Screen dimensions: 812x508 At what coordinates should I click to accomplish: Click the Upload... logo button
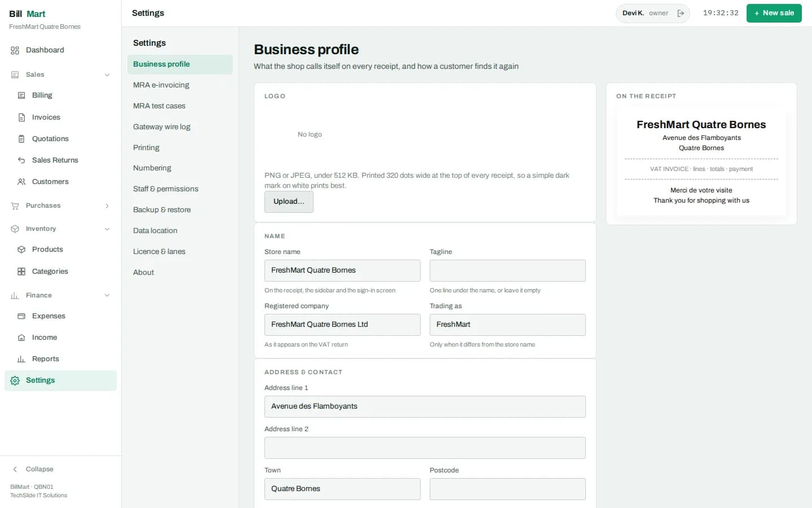click(289, 202)
